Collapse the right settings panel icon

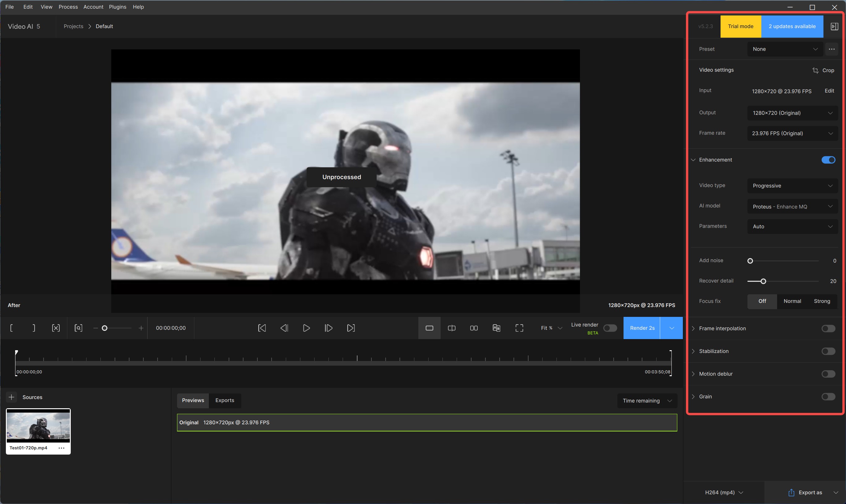click(x=834, y=26)
